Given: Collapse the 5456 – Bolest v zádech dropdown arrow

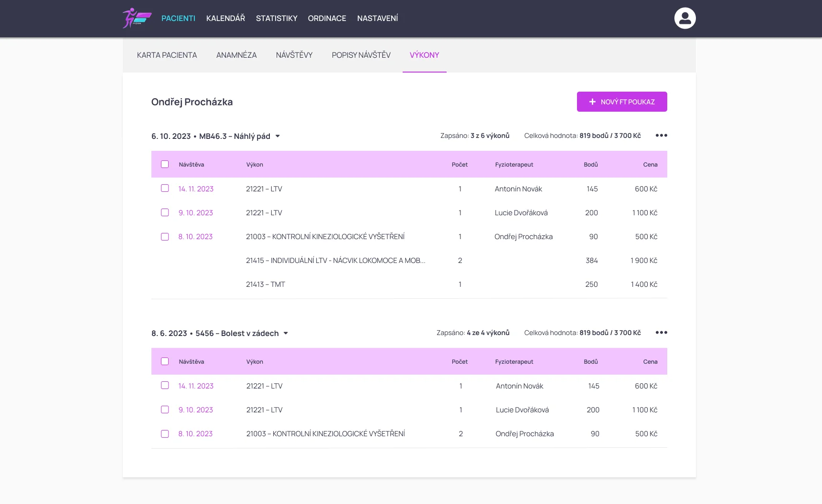Looking at the screenshot, I should pos(286,334).
